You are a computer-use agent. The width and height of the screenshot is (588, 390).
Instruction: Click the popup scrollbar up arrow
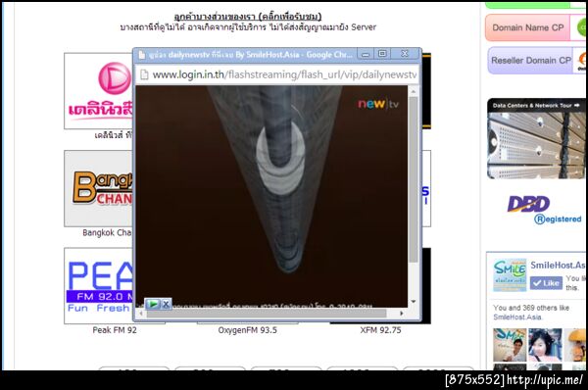[x=414, y=91]
